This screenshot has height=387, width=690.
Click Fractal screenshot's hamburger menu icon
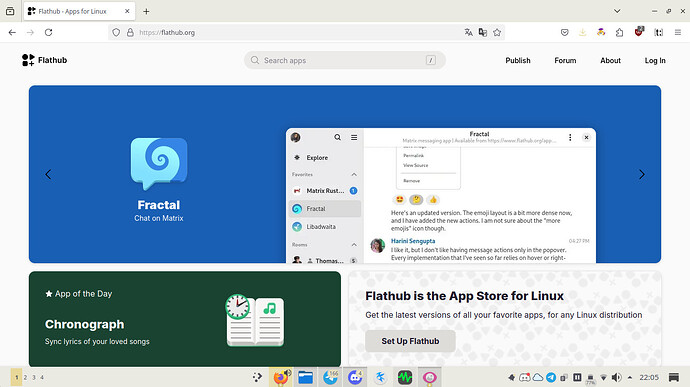point(354,137)
